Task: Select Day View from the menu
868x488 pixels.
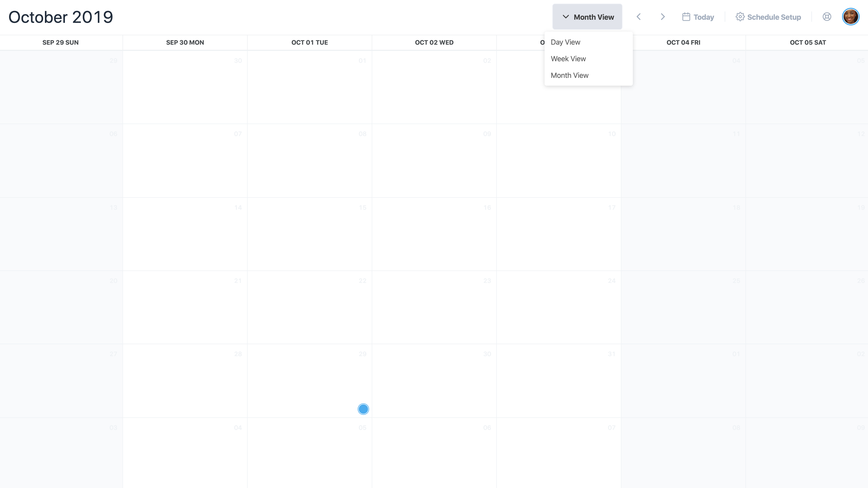Action: [x=565, y=42]
